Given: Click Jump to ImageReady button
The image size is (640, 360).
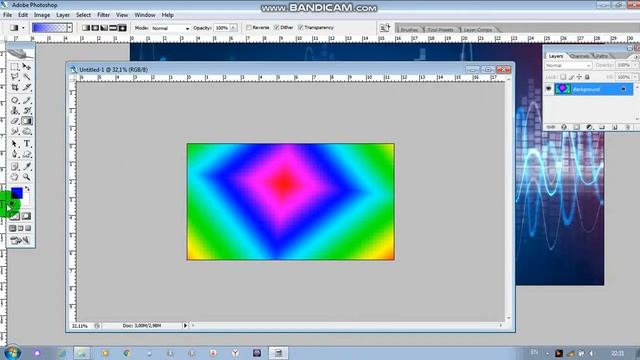Looking at the screenshot, I should (x=20, y=240).
